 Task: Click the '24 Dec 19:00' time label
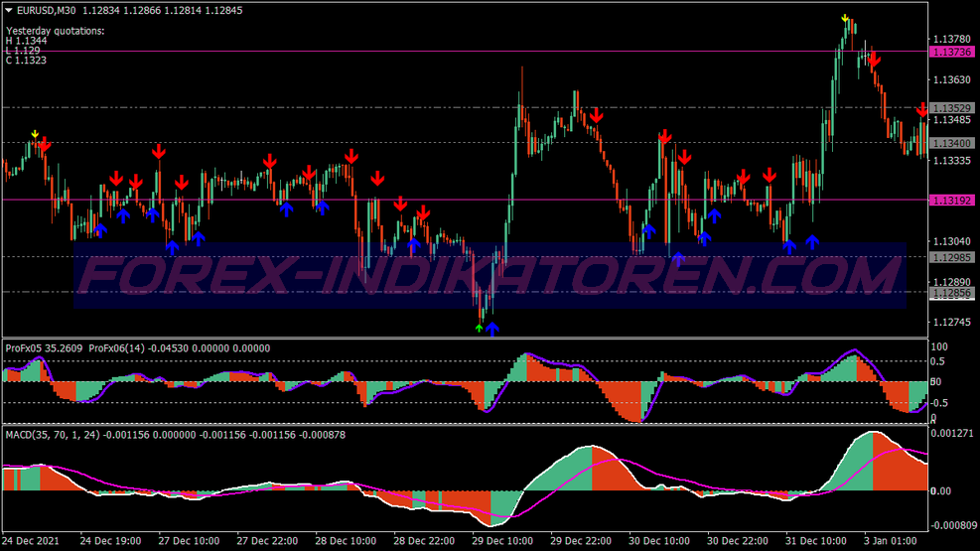tap(110, 541)
